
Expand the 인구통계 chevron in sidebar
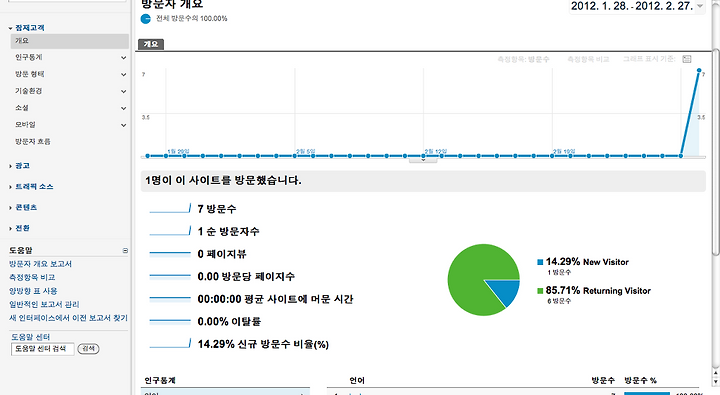tap(124, 58)
